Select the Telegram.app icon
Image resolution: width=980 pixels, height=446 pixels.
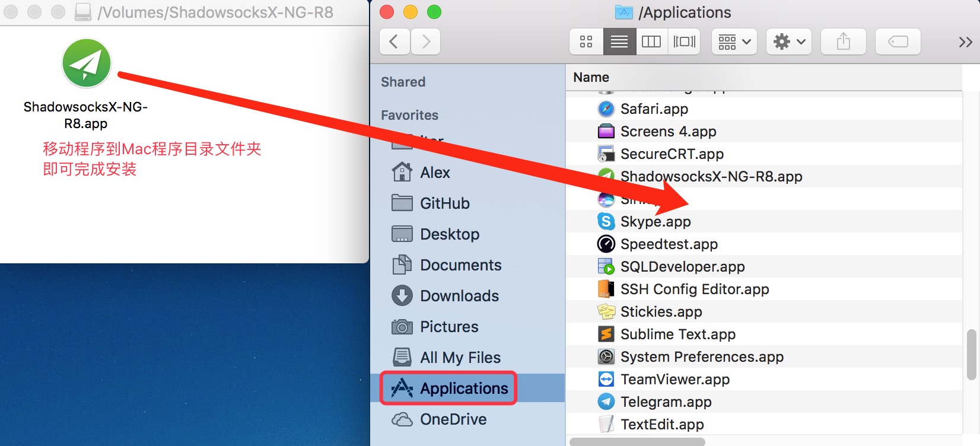pyautogui.click(x=606, y=402)
